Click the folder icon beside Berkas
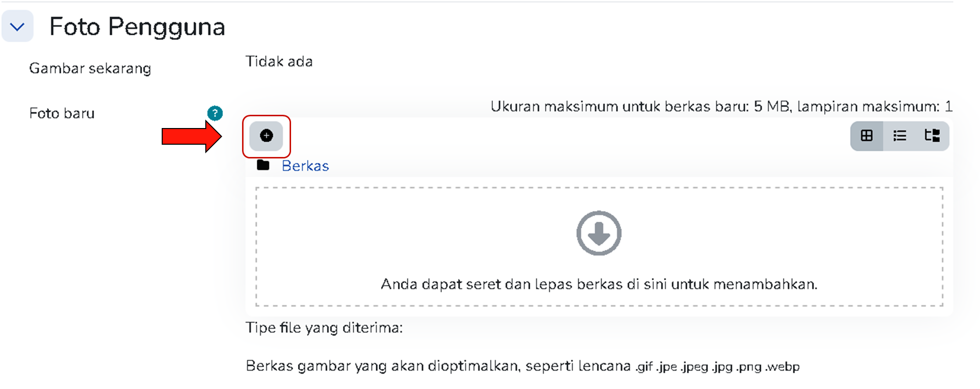This screenshot has height=389, width=980. click(x=263, y=165)
